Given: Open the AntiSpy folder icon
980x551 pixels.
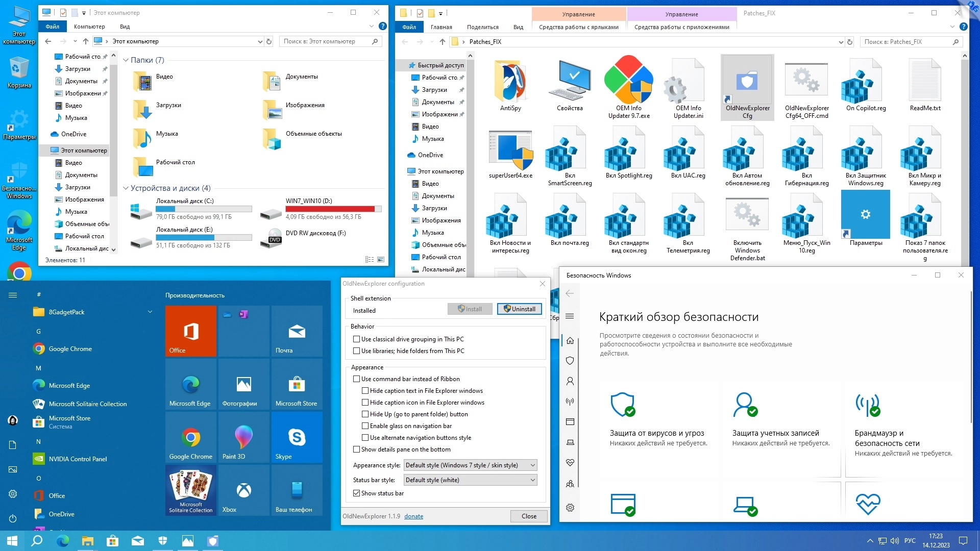Looking at the screenshot, I should pyautogui.click(x=510, y=82).
